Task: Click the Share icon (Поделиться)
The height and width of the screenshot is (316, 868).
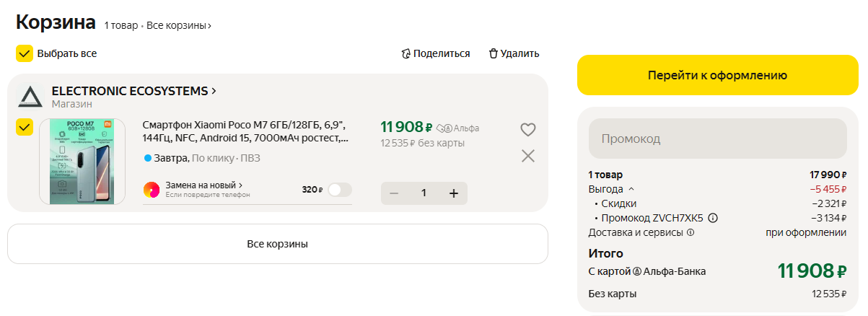Action: (x=406, y=53)
